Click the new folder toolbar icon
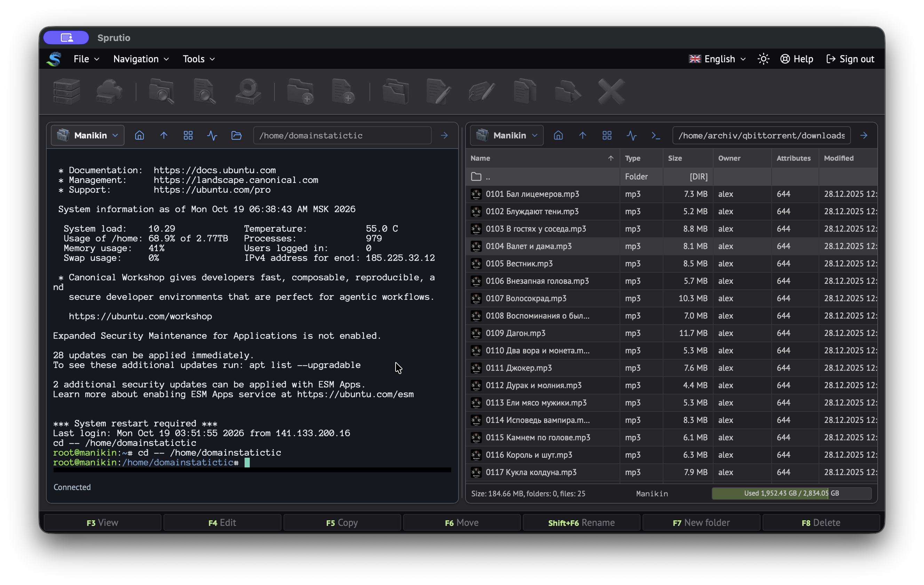The height and width of the screenshot is (585, 924). pyautogui.click(x=301, y=92)
